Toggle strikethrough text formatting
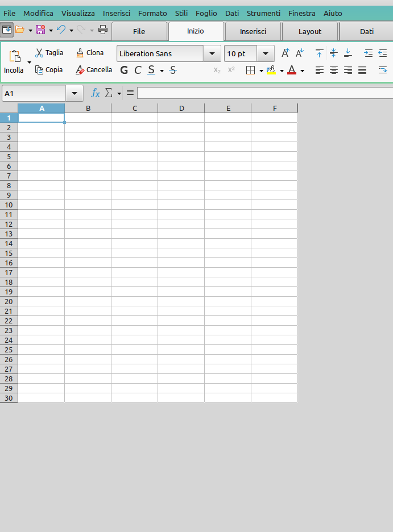The width and height of the screenshot is (393, 532). (x=173, y=70)
